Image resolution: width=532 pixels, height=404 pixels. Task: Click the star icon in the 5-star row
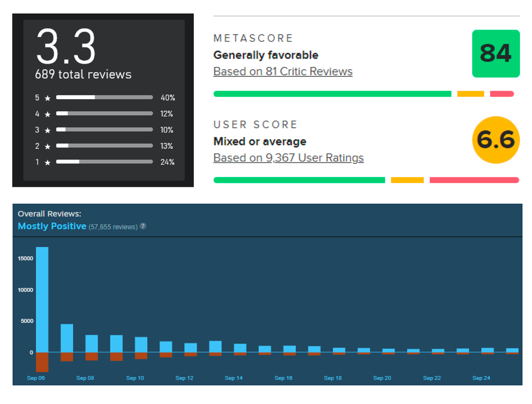47,98
